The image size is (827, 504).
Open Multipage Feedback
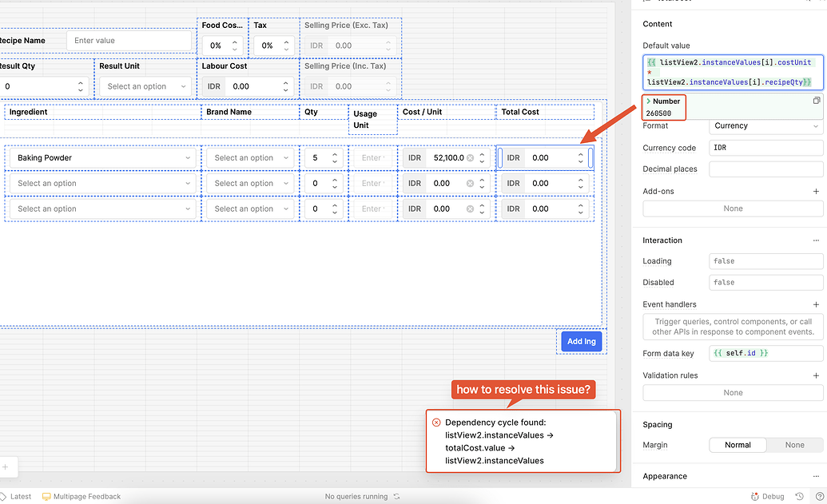pyautogui.click(x=82, y=497)
